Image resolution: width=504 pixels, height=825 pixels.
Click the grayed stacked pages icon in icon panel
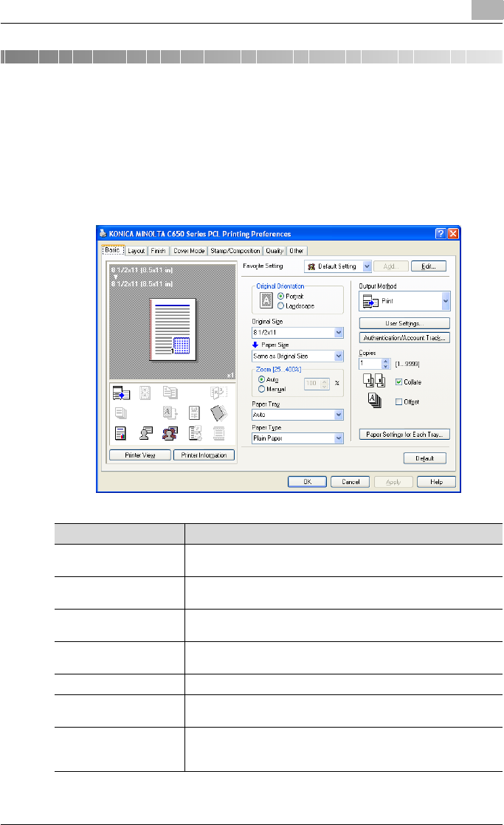(x=120, y=413)
